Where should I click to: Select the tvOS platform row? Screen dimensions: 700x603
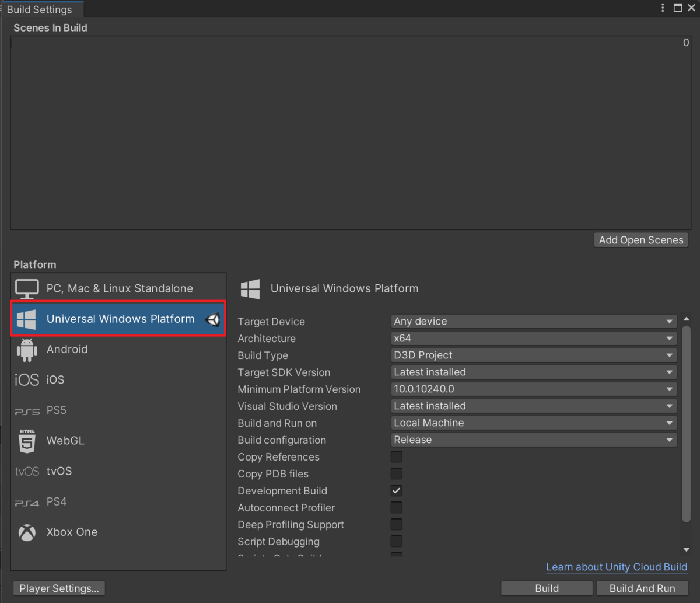click(x=118, y=472)
